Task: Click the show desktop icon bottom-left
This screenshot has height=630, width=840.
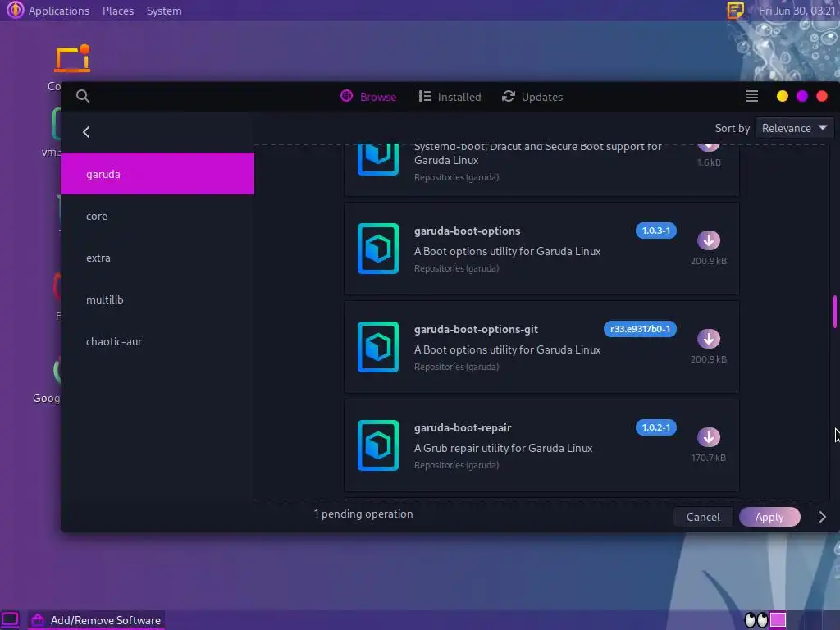Action: click(x=10, y=620)
